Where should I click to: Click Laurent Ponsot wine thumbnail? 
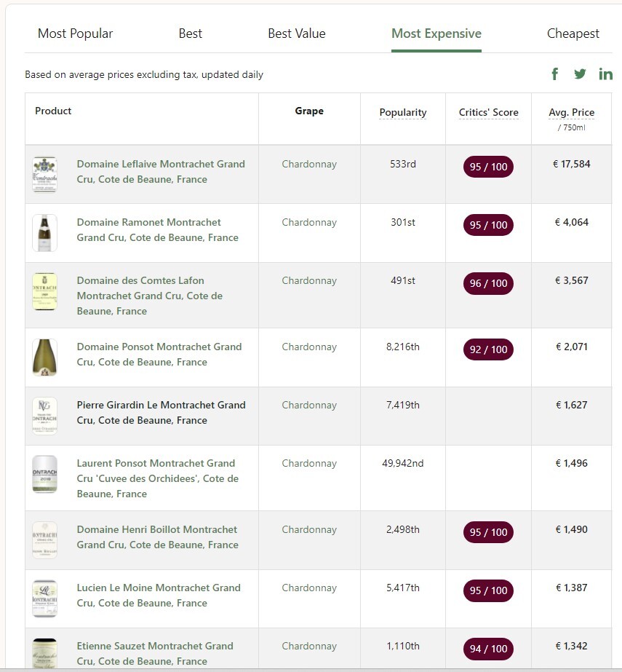44,474
